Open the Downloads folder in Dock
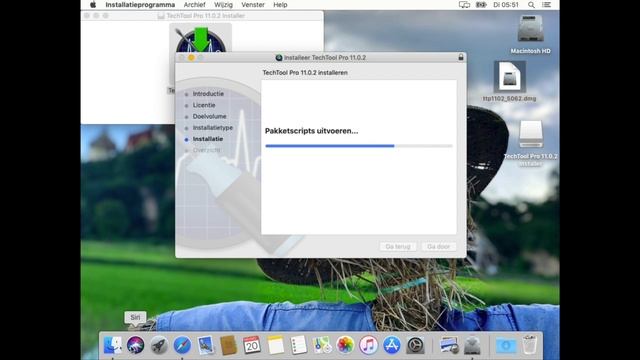Screen dimensions: 640x360 (x=506, y=345)
